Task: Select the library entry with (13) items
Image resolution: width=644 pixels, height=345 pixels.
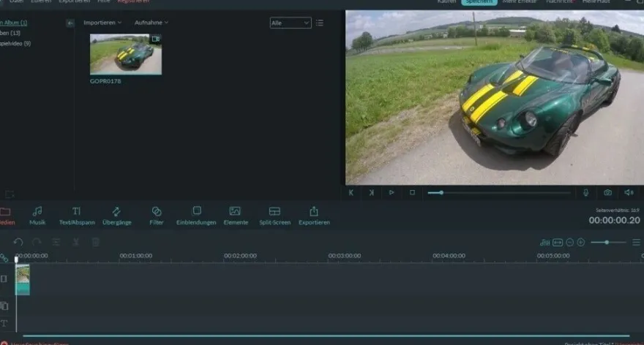Action: pos(10,33)
